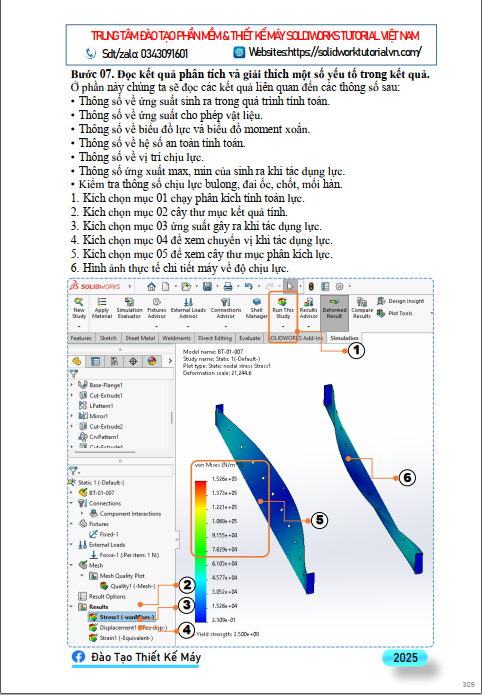The image size is (482, 695).
Task: Open the Shell Manager
Action: coord(256,308)
